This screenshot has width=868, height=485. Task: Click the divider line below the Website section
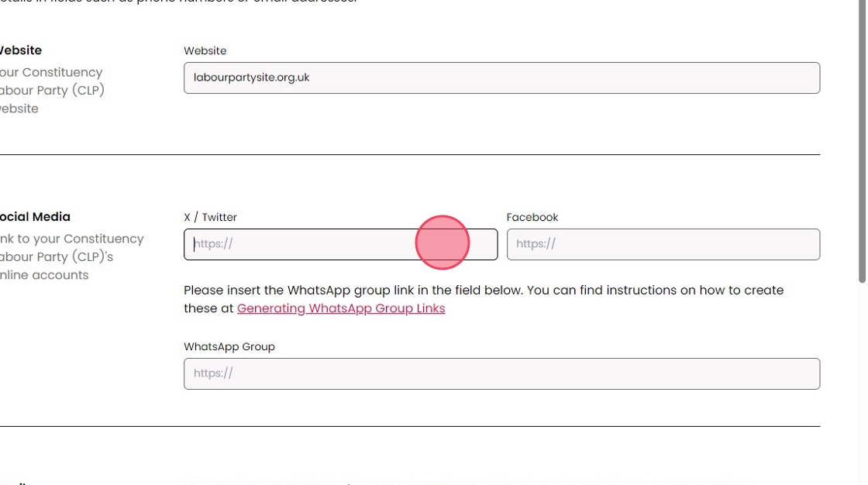click(x=409, y=155)
